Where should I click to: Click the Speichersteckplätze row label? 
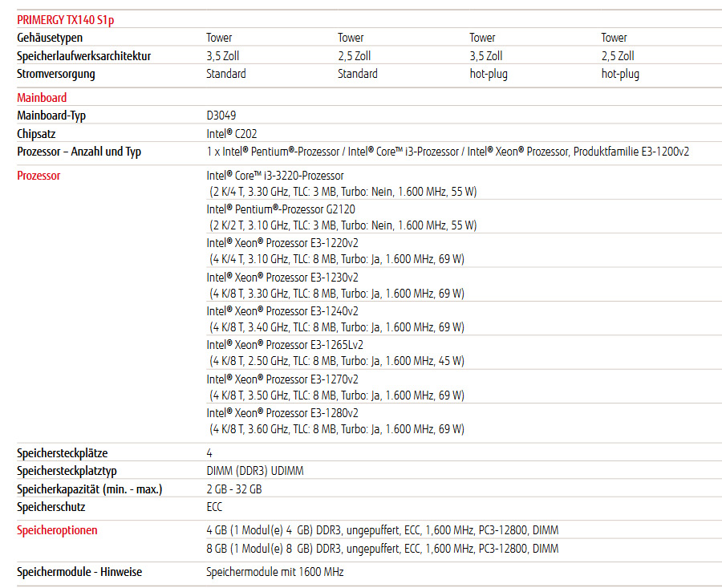click(x=62, y=453)
